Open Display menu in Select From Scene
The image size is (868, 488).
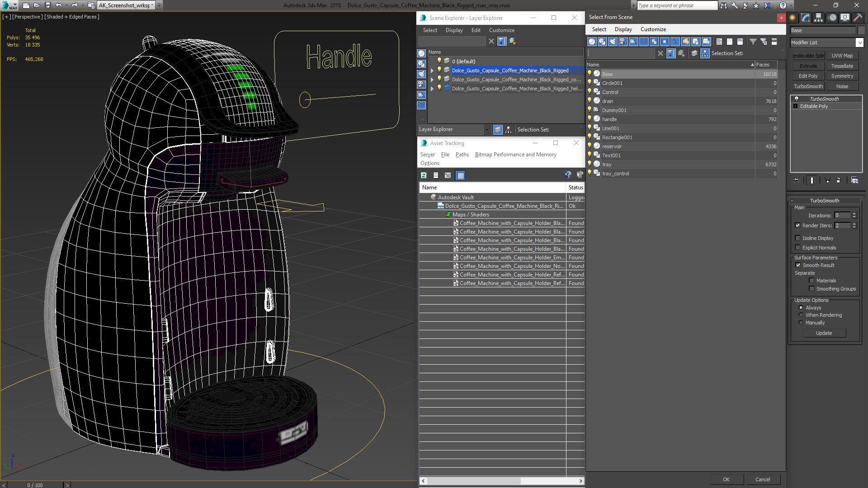click(x=623, y=29)
